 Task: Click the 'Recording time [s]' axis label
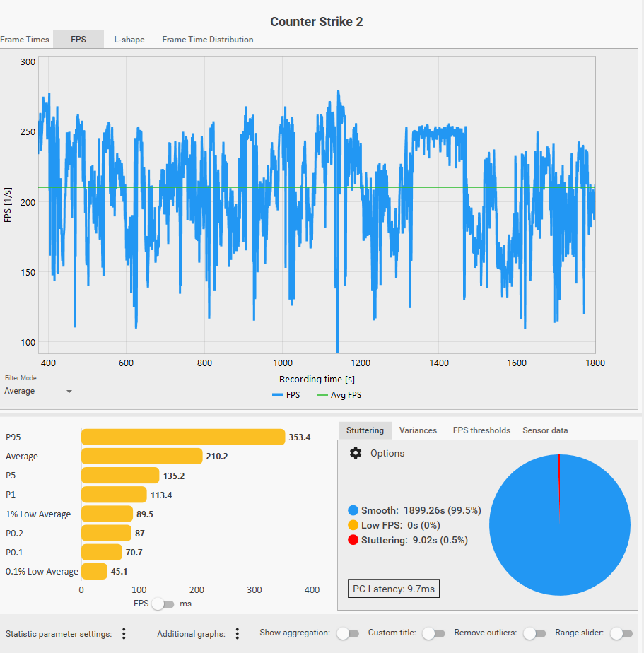[317, 379]
